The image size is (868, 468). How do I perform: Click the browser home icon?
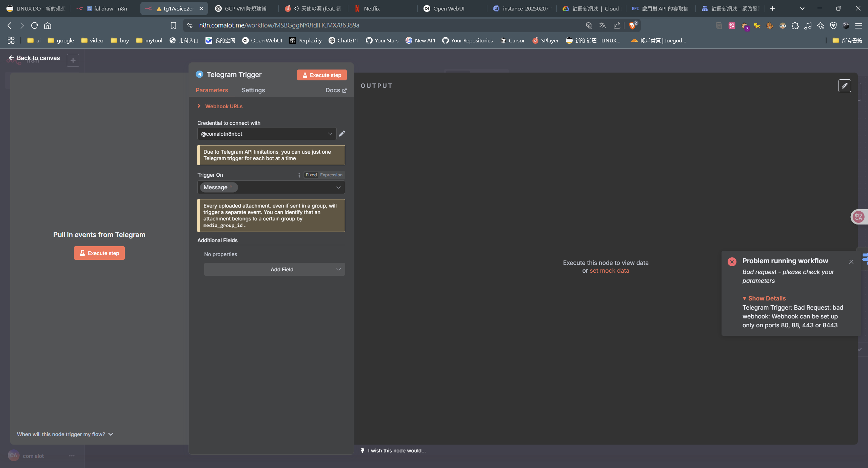[x=48, y=25]
